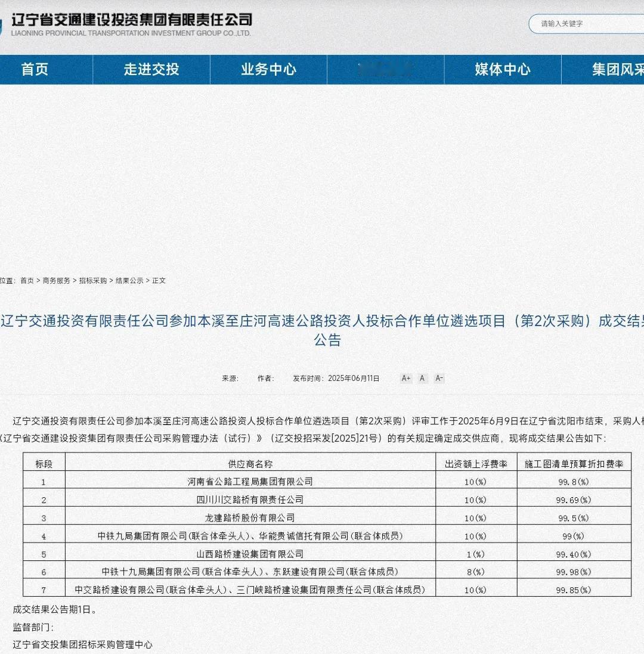Image resolution: width=644 pixels, height=654 pixels.
Task: Click the 招标采购 breadcrumb link
Action: tap(93, 281)
